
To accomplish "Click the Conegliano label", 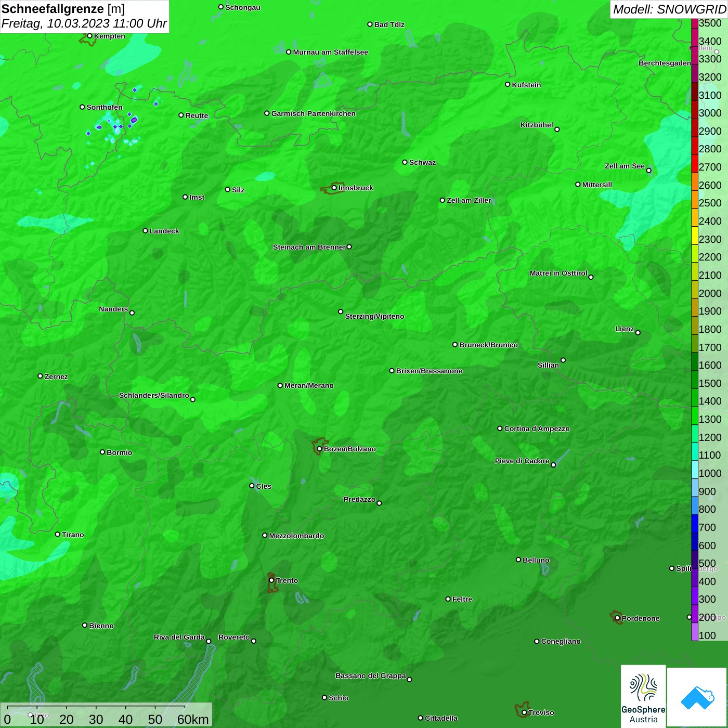I will (561, 641).
